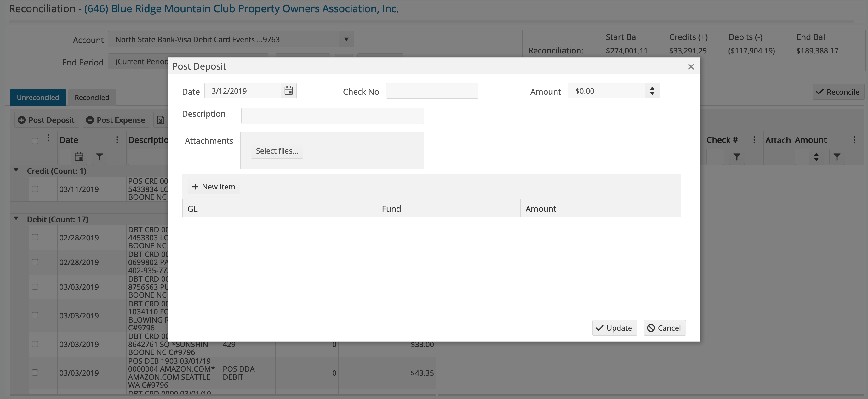This screenshot has height=399, width=868.
Task: Click the Amount column filter funnel
Action: point(837,157)
